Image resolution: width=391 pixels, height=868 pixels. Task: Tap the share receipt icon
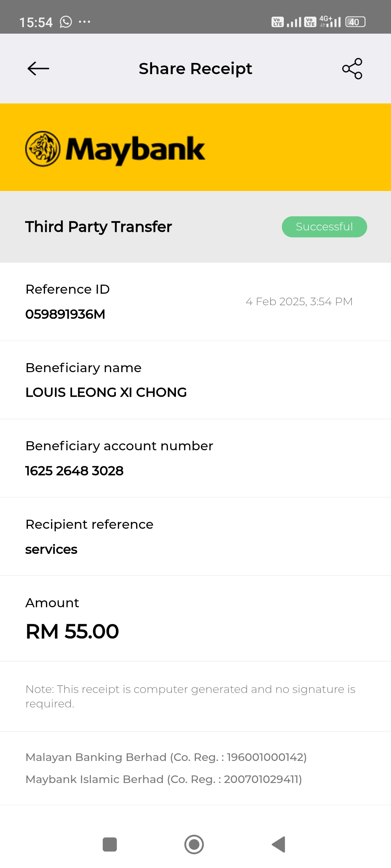point(352,68)
